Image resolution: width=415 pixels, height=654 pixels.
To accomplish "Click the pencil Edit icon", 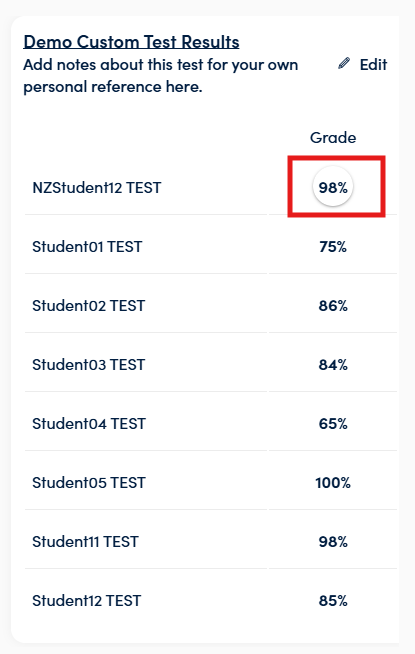I will (344, 63).
